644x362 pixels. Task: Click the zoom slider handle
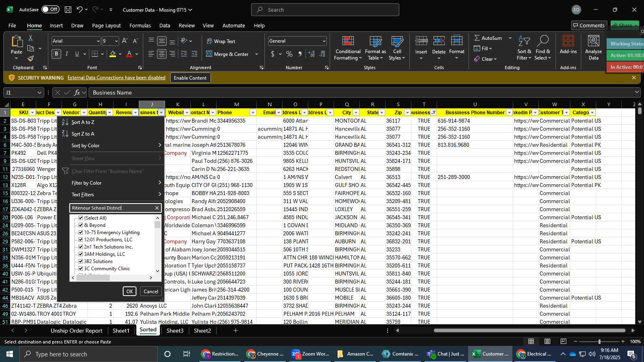tap(599, 341)
